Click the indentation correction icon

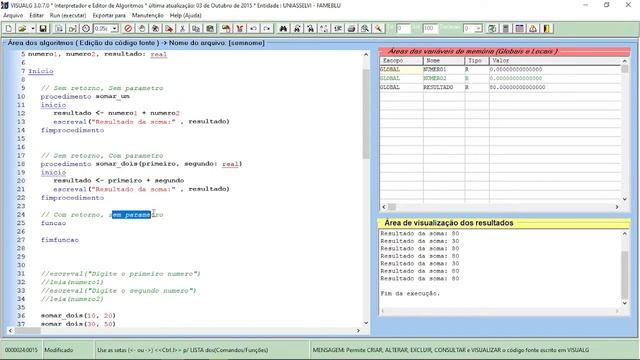226,29
